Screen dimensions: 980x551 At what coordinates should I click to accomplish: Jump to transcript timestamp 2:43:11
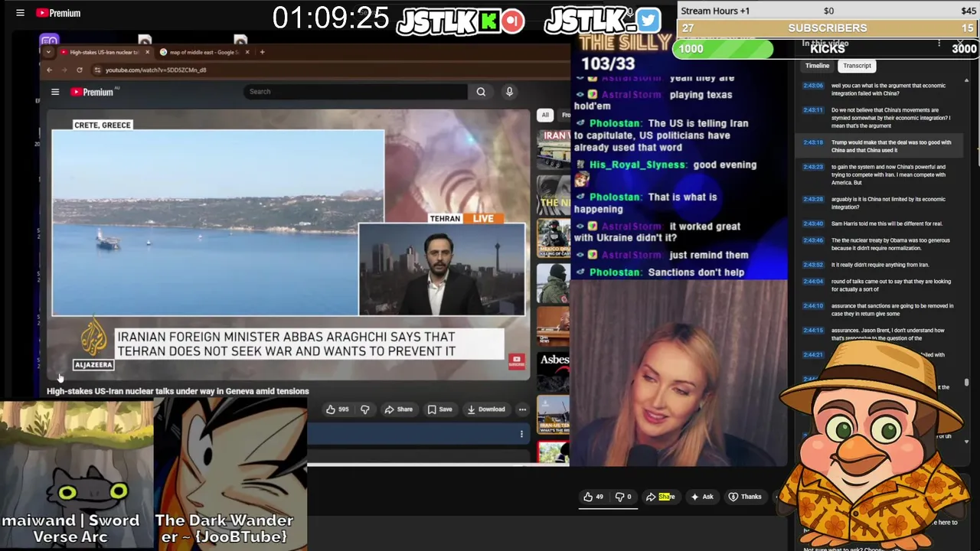(812, 110)
